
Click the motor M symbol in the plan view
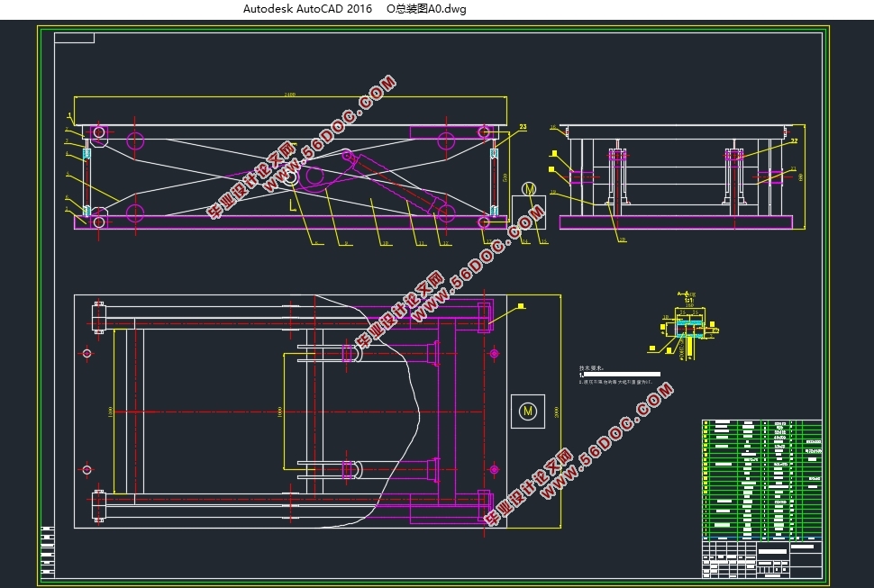[x=527, y=411]
